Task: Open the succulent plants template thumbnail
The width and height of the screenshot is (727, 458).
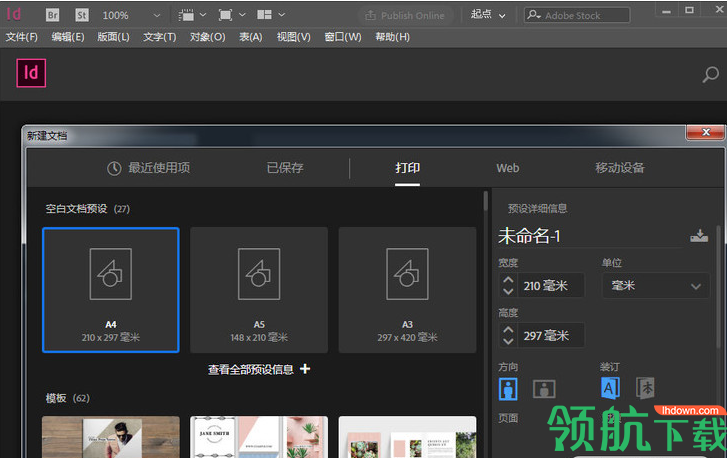Action: click(407, 437)
